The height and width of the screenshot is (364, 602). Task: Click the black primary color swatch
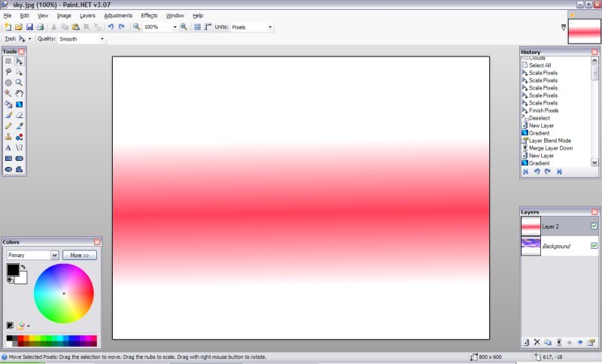click(x=13, y=269)
